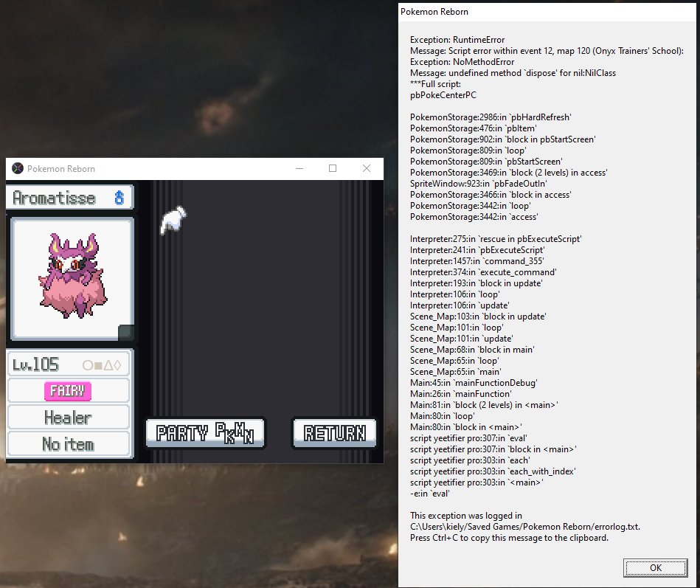Click the Main:45 mainFunctionDebug line
The image size is (700, 588).
click(474, 383)
